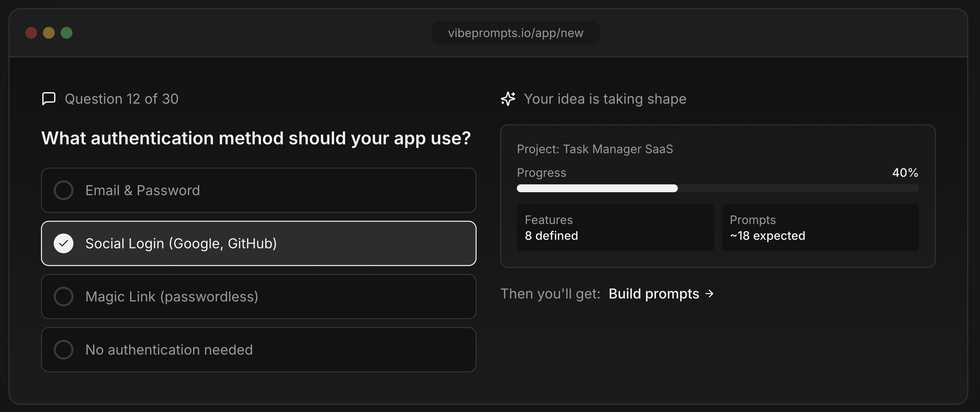
Task: Click the 'Your idea is taking shape' heading
Action: tap(605, 99)
